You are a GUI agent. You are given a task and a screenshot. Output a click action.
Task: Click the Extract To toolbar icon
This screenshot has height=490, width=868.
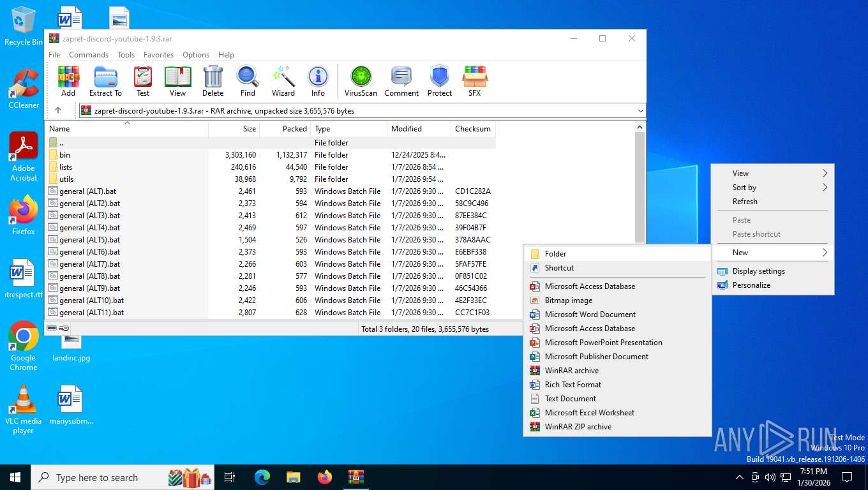105,81
